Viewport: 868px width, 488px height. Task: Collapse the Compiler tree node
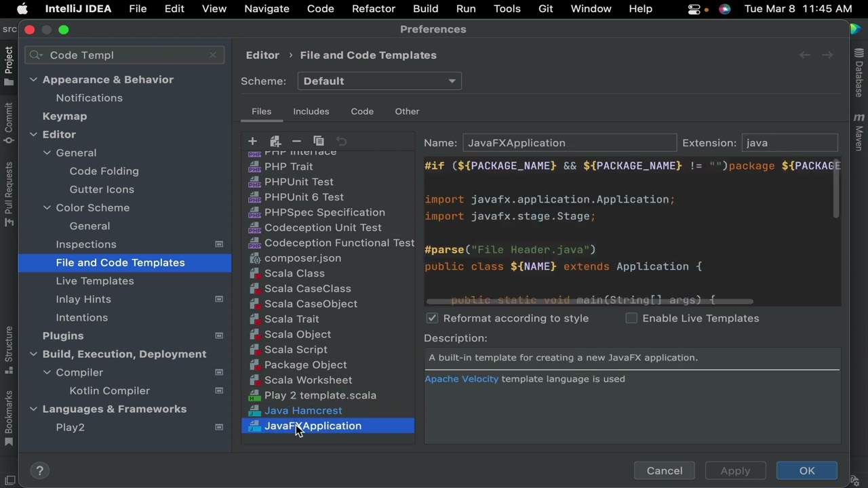click(47, 373)
